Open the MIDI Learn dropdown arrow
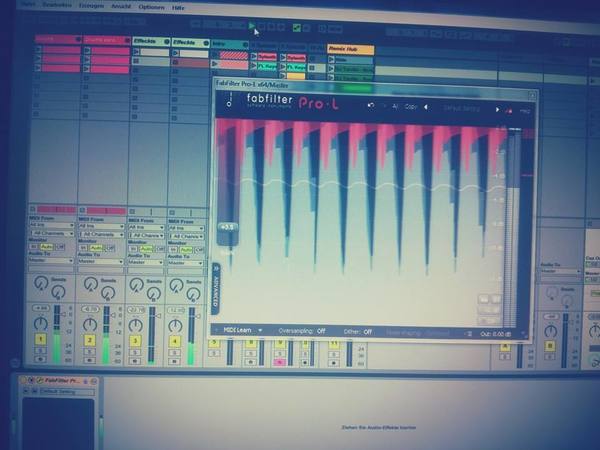Image resolution: width=600 pixels, height=450 pixels. [x=260, y=330]
